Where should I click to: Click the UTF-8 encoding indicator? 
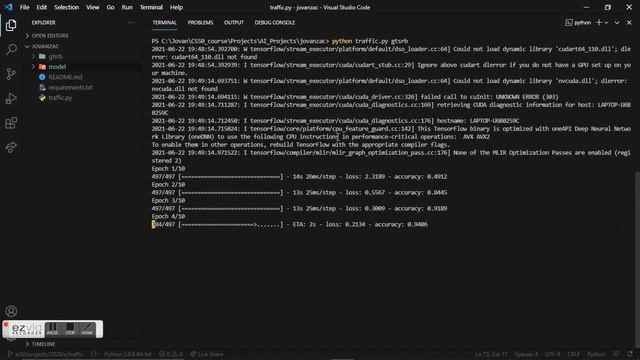click(553, 354)
